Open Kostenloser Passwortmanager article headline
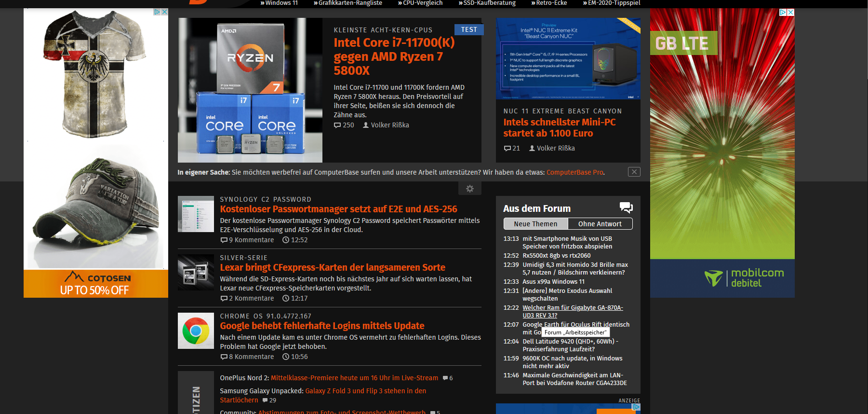The image size is (868, 414). pos(338,209)
